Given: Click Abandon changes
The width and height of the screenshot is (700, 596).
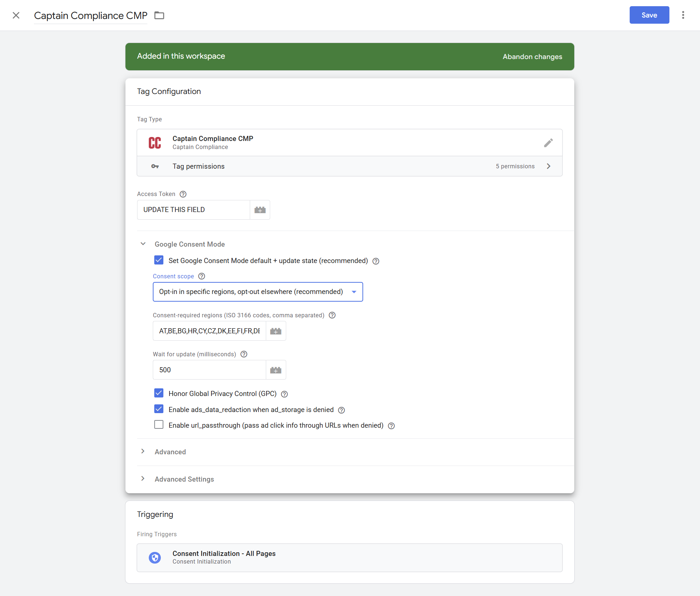Looking at the screenshot, I should click(532, 57).
